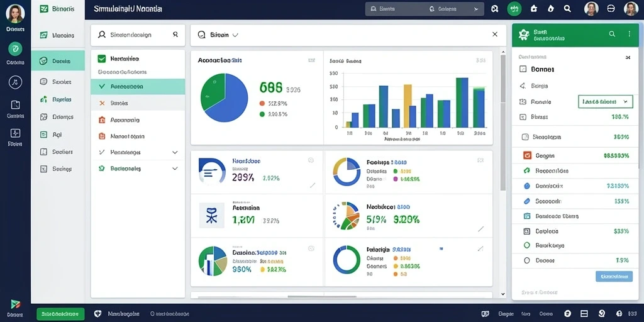The width and height of the screenshot is (644, 322).
Task: Select the highlighted green item in sidebar menu
Action: point(58,61)
